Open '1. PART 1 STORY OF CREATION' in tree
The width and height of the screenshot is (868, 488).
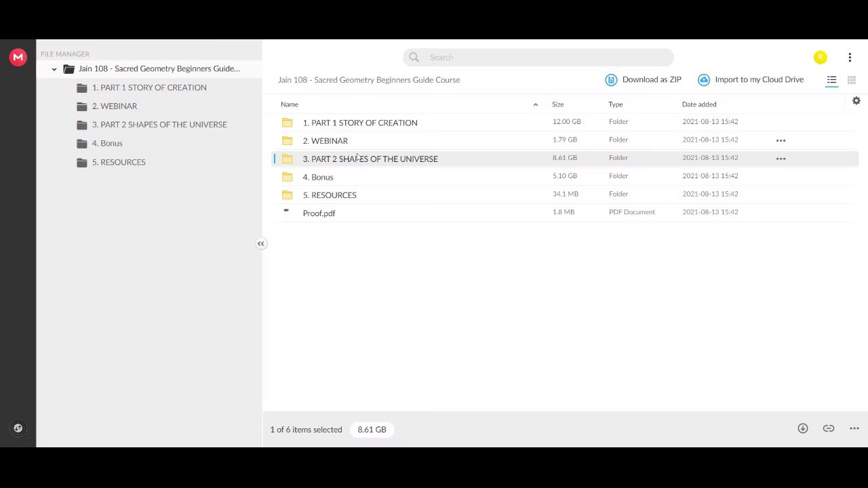pos(149,87)
